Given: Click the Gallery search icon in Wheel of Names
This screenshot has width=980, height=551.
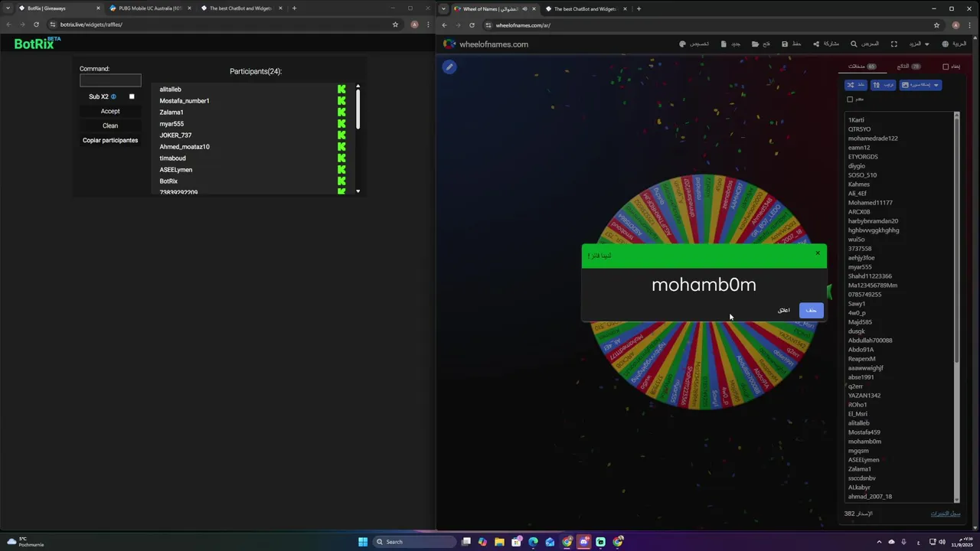Looking at the screenshot, I should click(x=854, y=44).
